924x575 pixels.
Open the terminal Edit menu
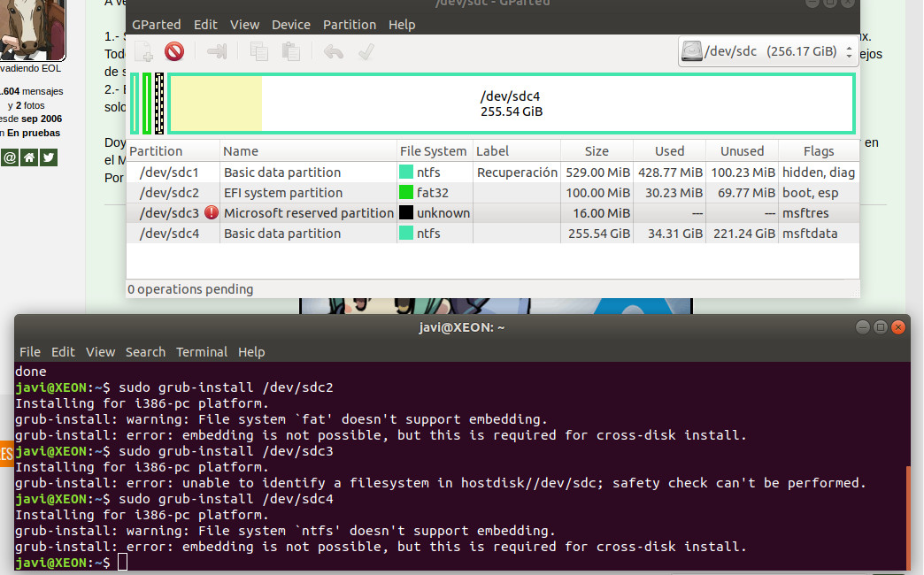(x=63, y=352)
